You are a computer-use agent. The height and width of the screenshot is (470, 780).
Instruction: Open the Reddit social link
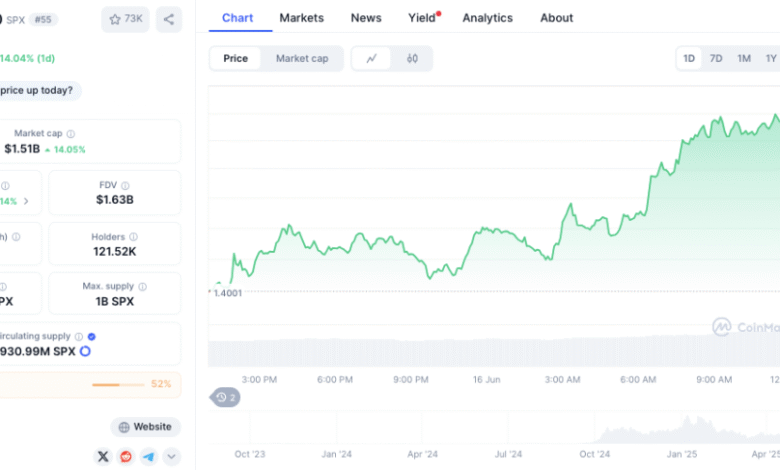(126, 456)
